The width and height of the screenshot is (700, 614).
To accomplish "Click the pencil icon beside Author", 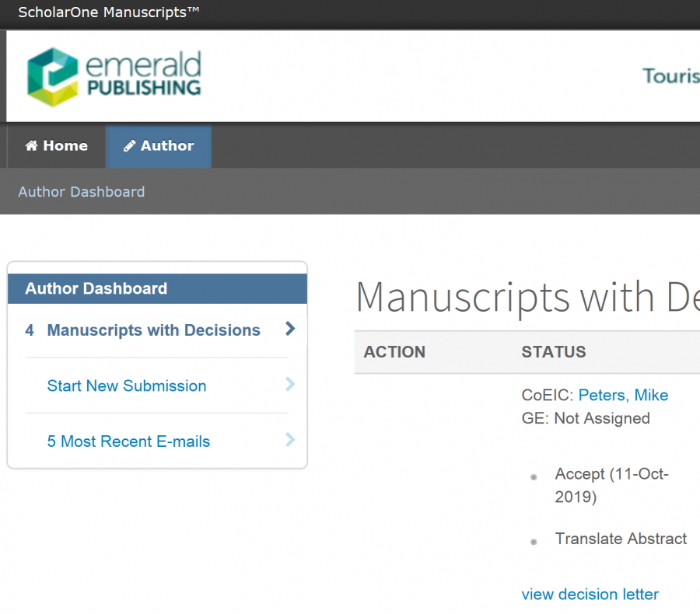I will 130,146.
